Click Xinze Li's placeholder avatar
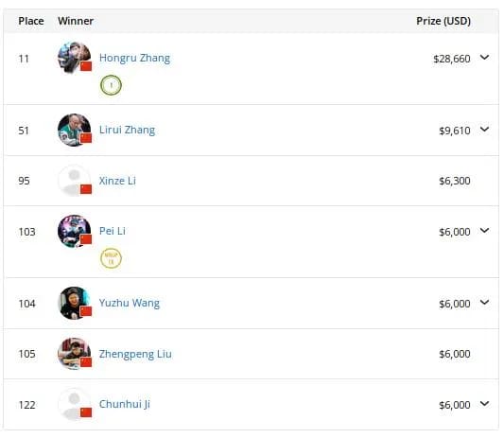Viewport: 504px width, 438px height. click(x=75, y=181)
